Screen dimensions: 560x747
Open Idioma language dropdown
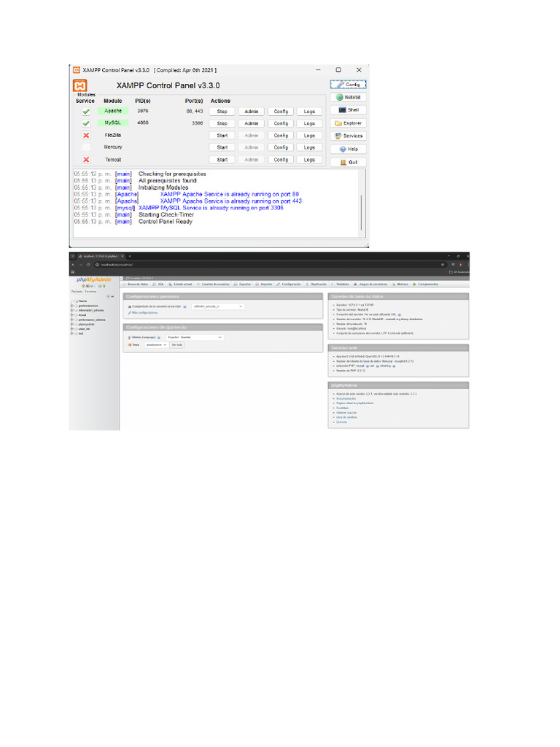pyautogui.click(x=194, y=337)
